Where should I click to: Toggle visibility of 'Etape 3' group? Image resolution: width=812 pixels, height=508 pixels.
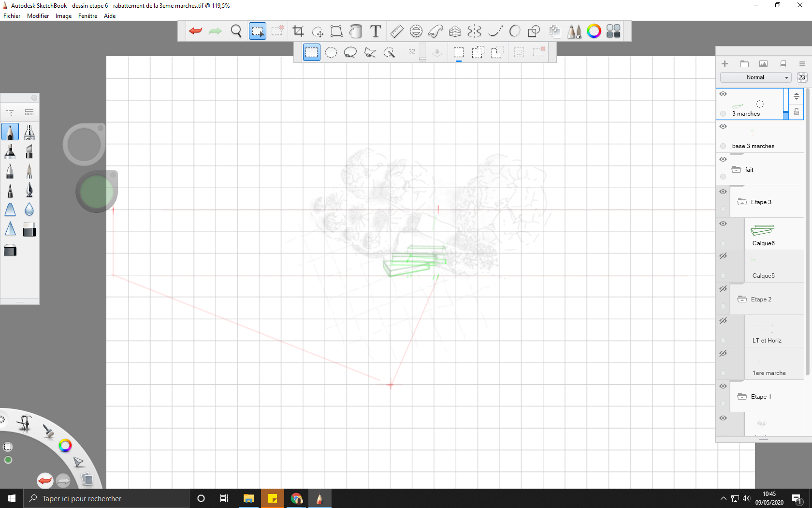[x=723, y=192]
